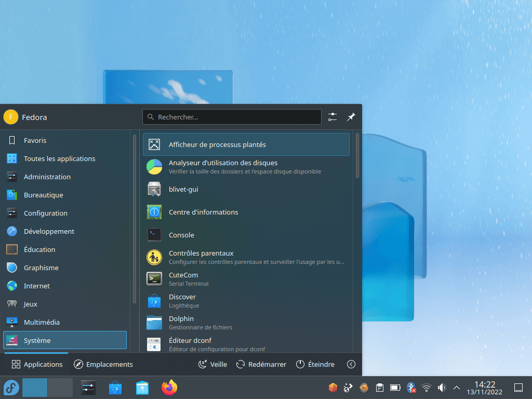Screen dimensions: 532x399
Task: Click the Redémarrer button
Action: [x=261, y=364]
